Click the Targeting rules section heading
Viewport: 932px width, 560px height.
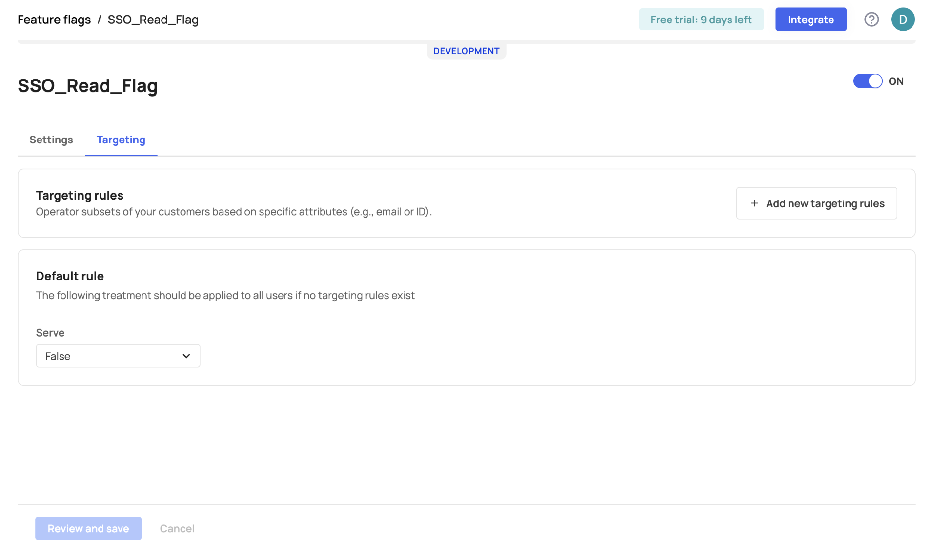point(80,195)
